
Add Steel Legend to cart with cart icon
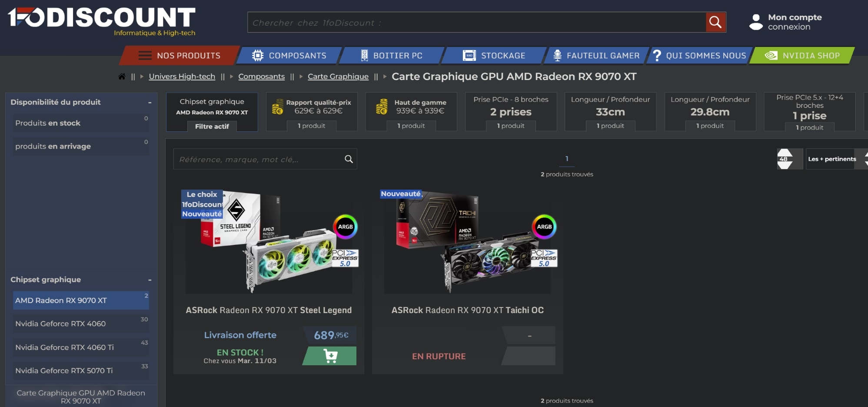330,356
